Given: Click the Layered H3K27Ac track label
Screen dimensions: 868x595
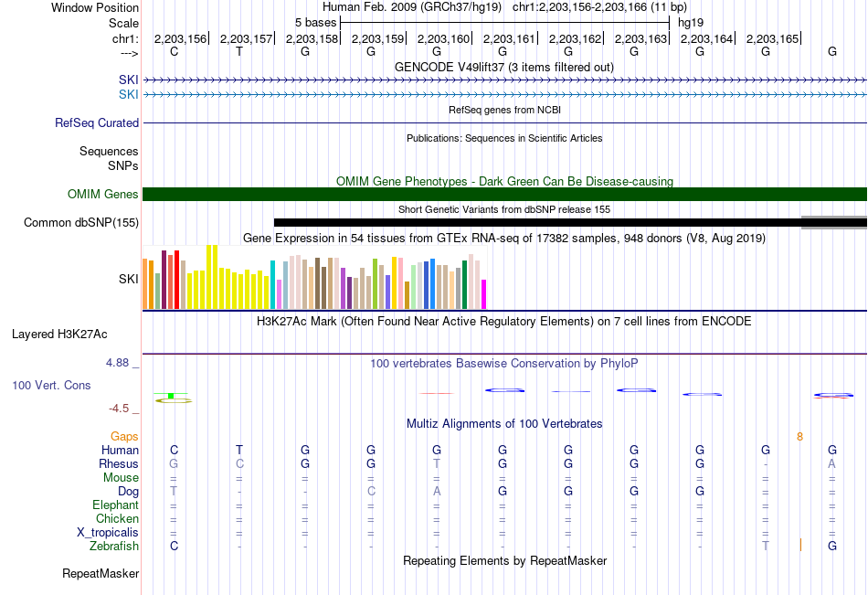Looking at the screenshot, I should click(59, 335).
